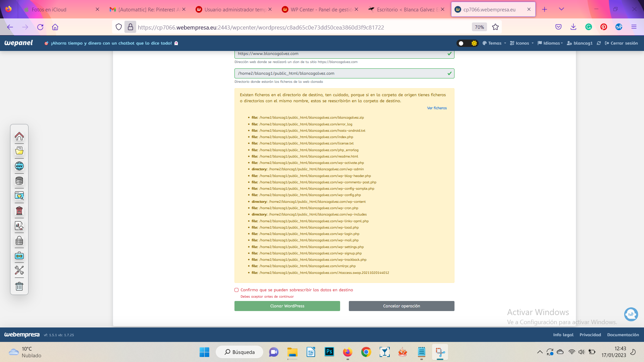Open File Explorer from the taskbar
The width and height of the screenshot is (644, 362).
click(292, 352)
